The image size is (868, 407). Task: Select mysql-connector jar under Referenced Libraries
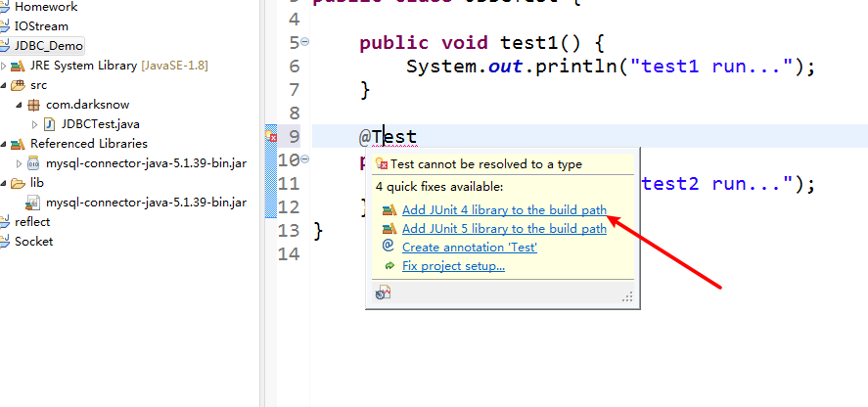(146, 163)
